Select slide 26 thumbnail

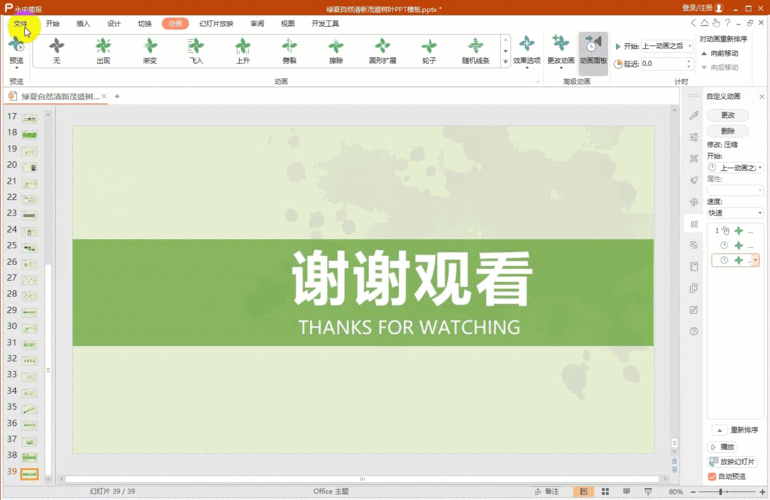(29, 264)
